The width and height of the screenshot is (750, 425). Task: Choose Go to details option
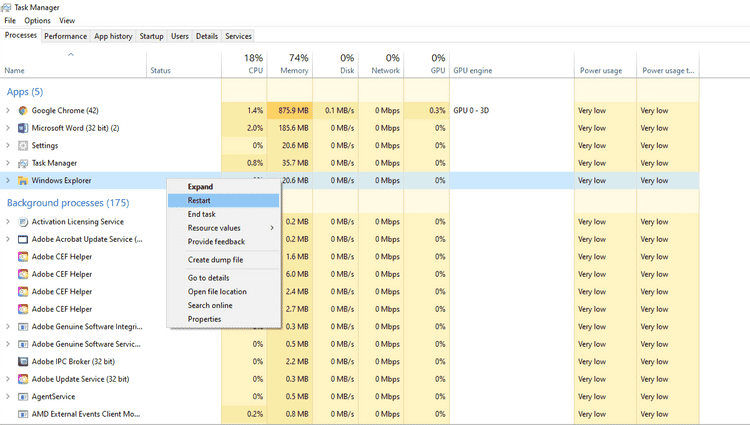tap(223, 278)
